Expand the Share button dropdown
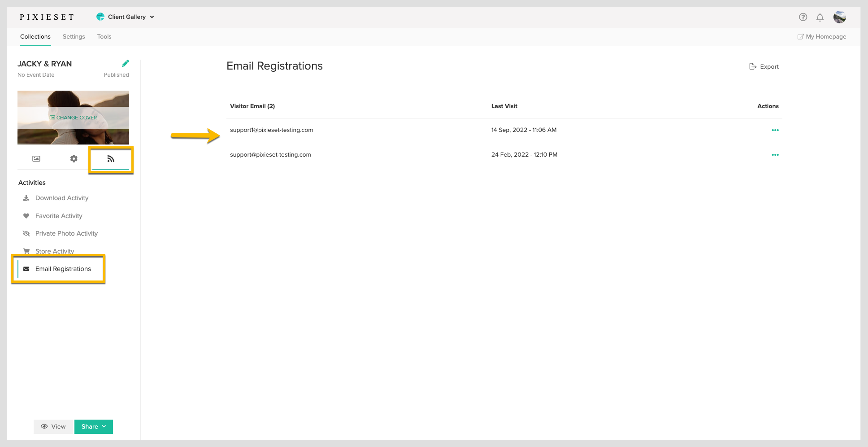 tap(94, 427)
